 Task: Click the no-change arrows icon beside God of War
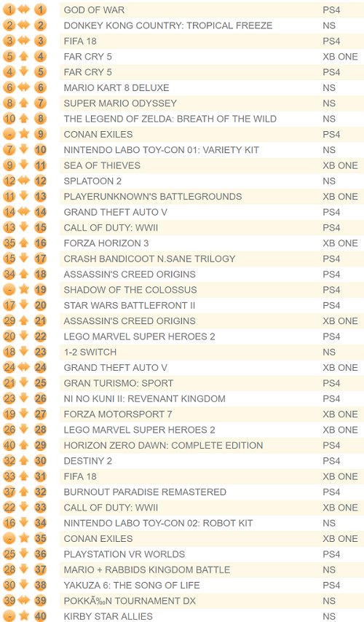(24, 9)
